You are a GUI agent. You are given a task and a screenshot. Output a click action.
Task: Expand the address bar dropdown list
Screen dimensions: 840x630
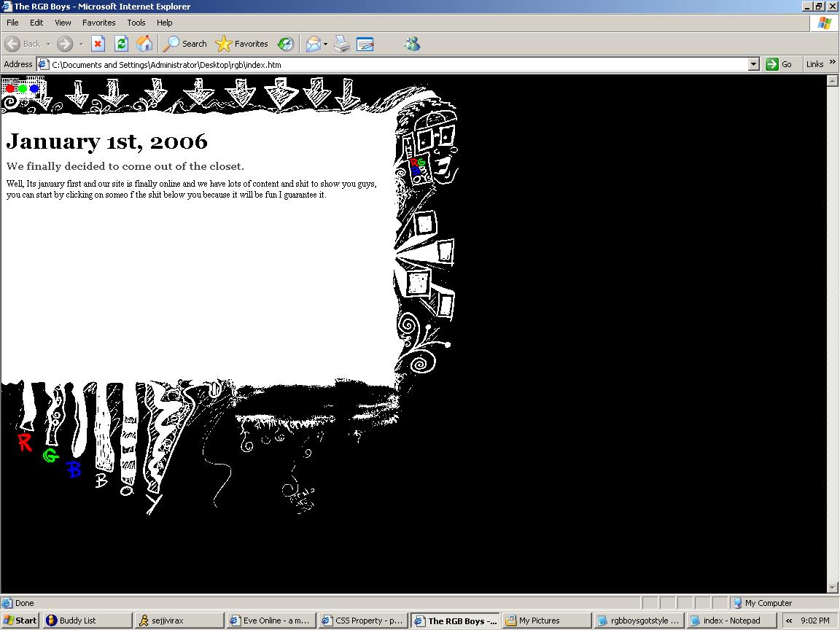coord(754,64)
